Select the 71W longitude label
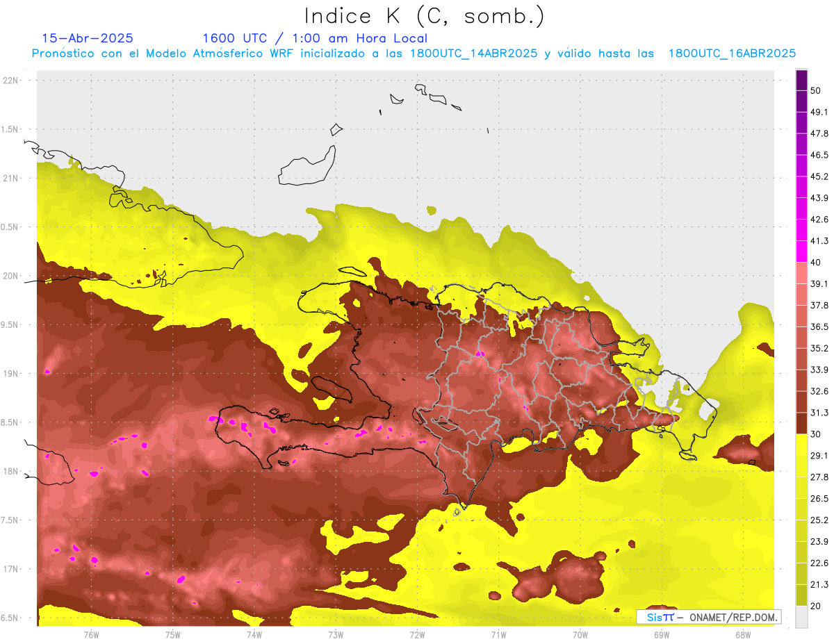The width and height of the screenshot is (834, 644). click(498, 634)
